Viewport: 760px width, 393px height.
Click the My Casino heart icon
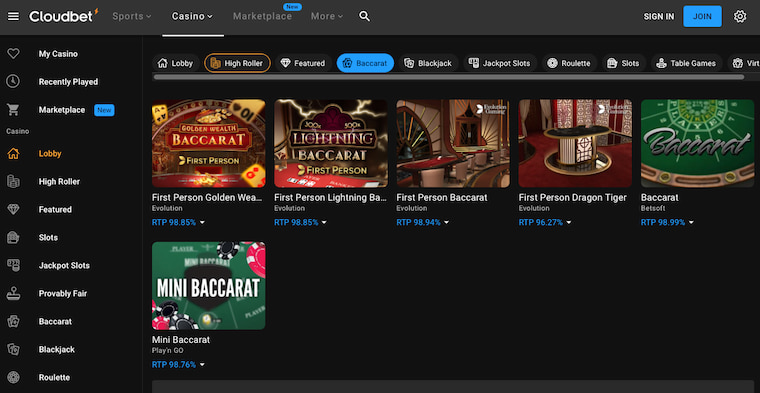point(13,54)
